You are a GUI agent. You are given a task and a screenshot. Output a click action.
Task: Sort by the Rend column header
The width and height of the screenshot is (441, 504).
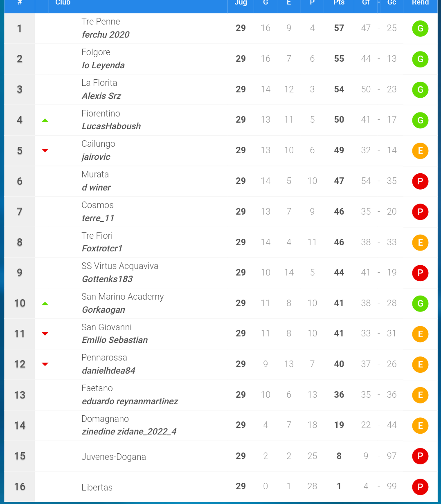tap(420, 3)
